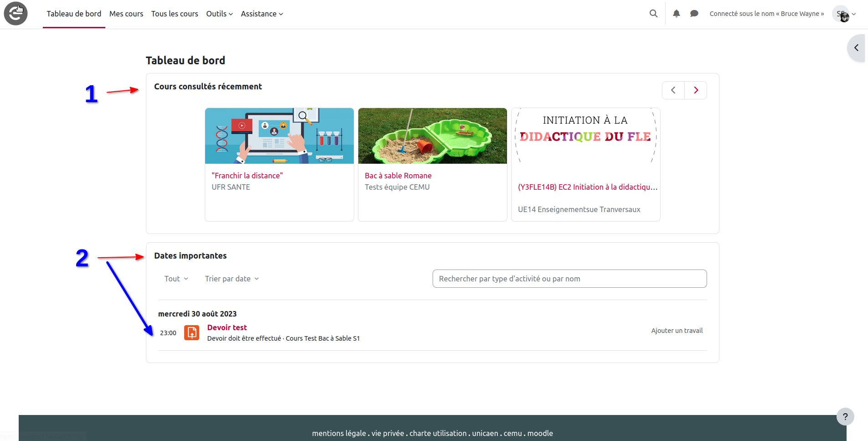Expand the Assistance menu
This screenshot has height=441, width=868.
click(x=262, y=14)
